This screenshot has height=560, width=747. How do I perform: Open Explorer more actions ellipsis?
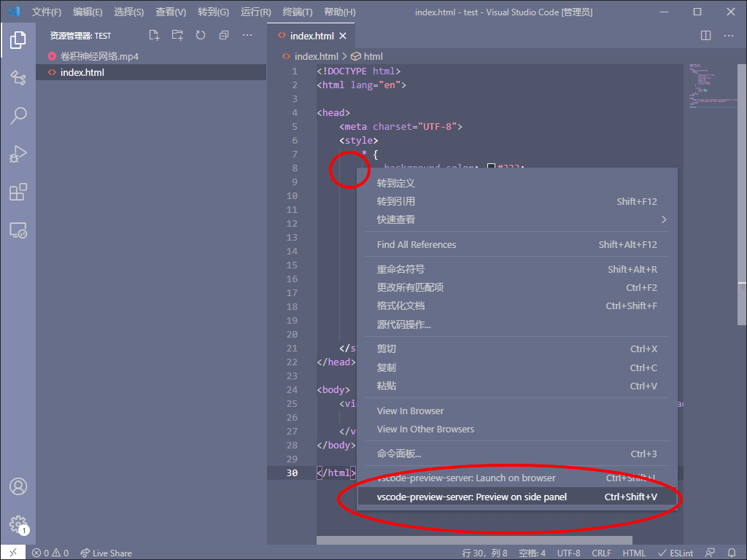point(247,35)
